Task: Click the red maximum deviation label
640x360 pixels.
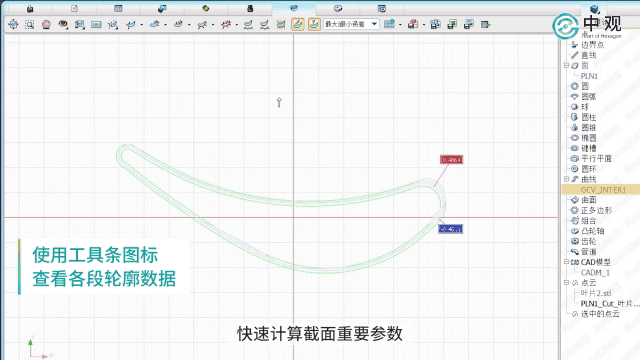Action: coord(451,160)
